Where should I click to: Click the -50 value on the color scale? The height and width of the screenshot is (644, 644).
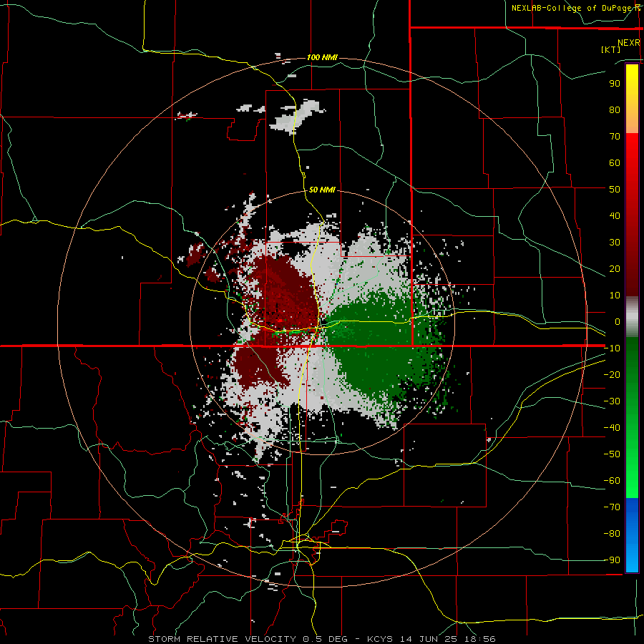pos(612,454)
